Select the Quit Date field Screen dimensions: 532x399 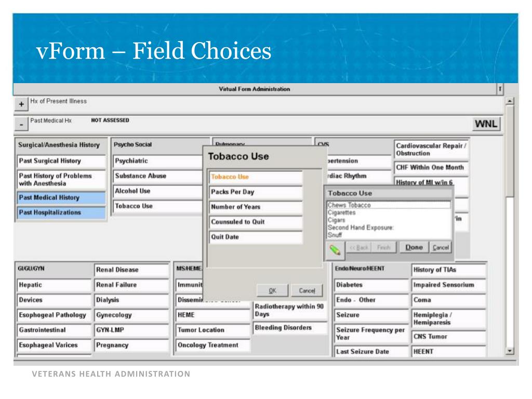point(256,237)
